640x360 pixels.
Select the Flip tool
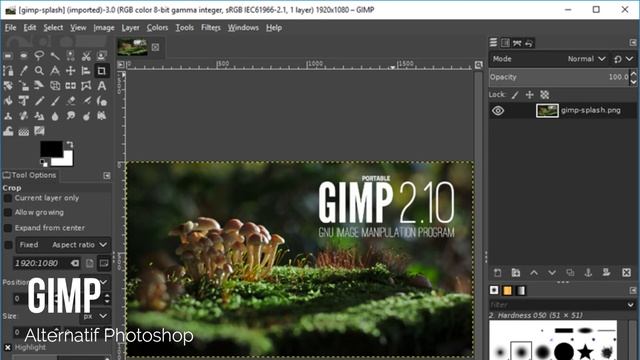71,86
